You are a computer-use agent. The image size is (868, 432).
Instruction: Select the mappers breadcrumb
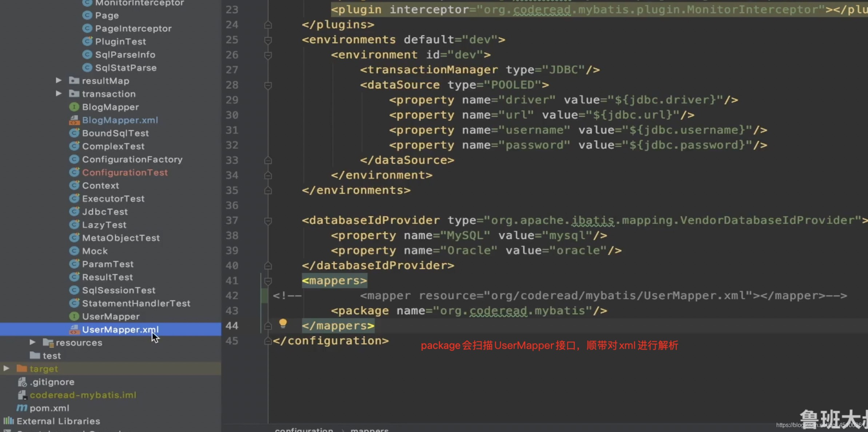[370, 429]
